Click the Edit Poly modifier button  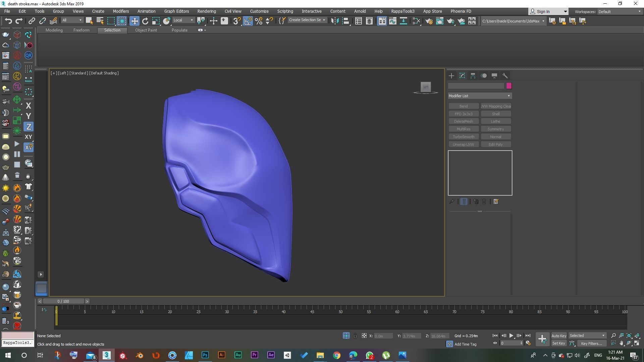[496, 144]
